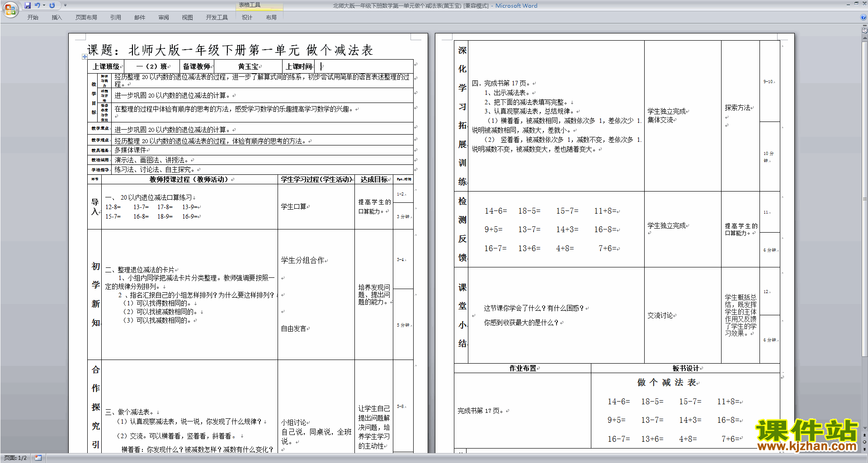Click the 集体交流 text on page two
The width and height of the screenshot is (868, 463).
tap(660, 120)
